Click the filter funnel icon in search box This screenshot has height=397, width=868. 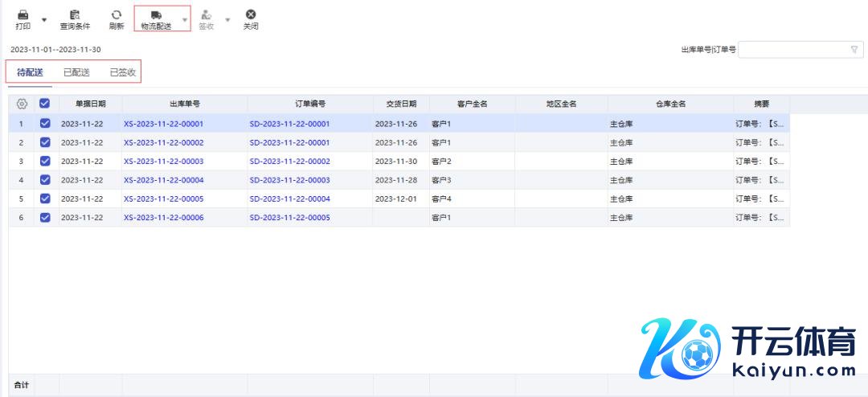coord(854,50)
